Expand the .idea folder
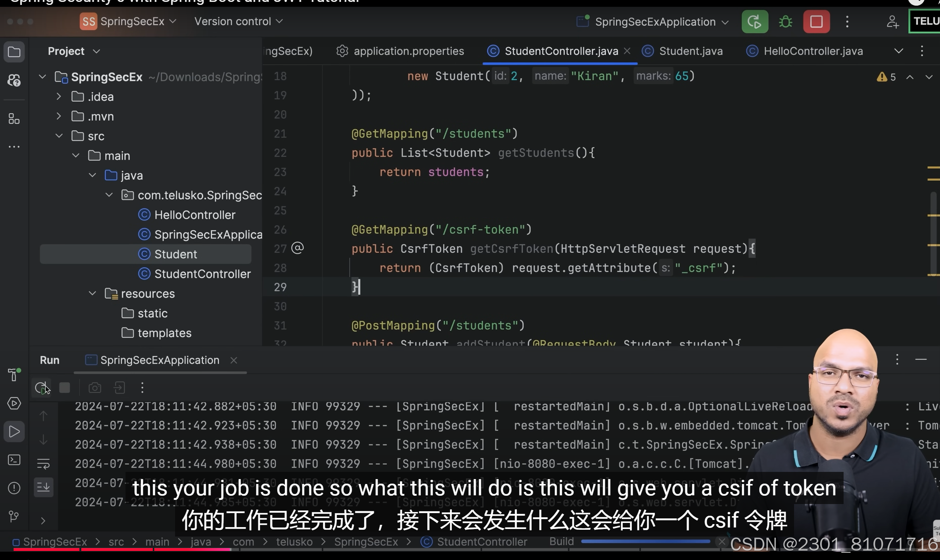 click(x=58, y=96)
